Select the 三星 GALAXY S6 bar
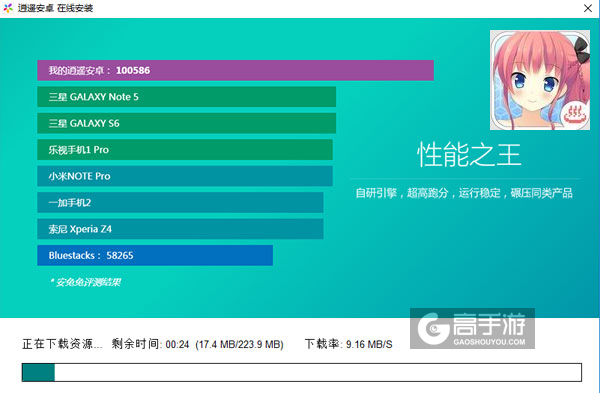Viewport: 600px width, 393px height. tap(186, 123)
